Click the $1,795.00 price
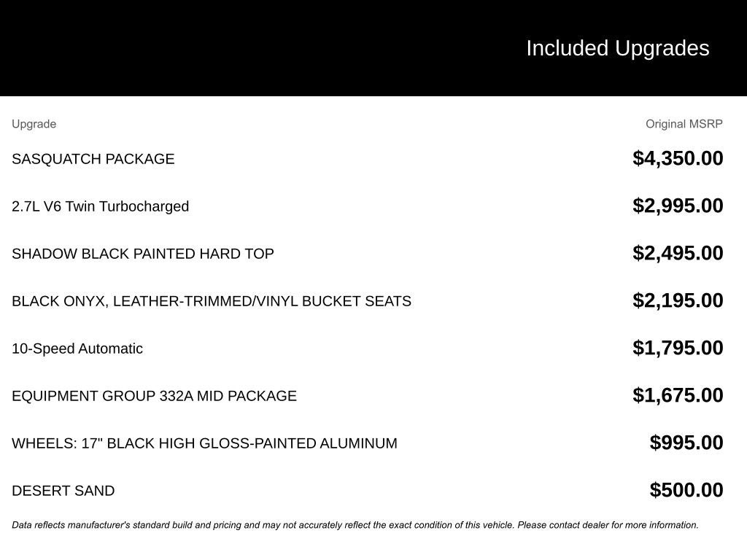The image size is (747, 560). (678, 348)
